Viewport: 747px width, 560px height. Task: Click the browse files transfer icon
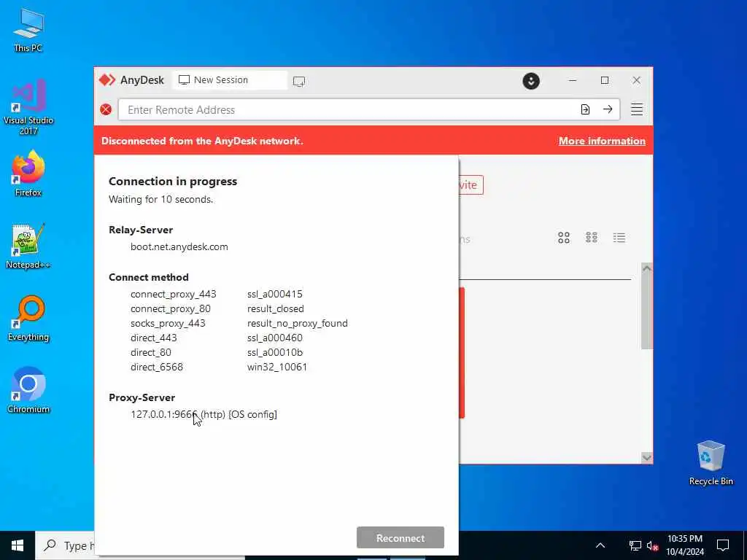pyautogui.click(x=585, y=109)
